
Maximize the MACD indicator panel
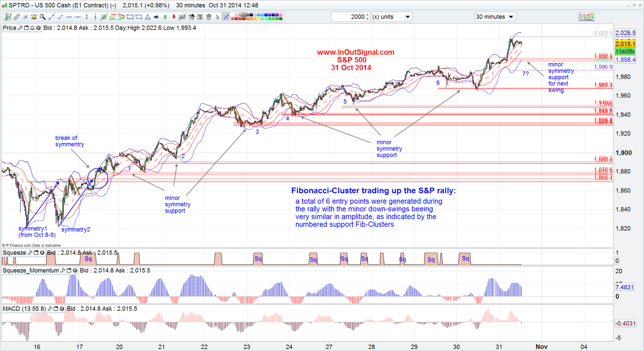click(56, 309)
